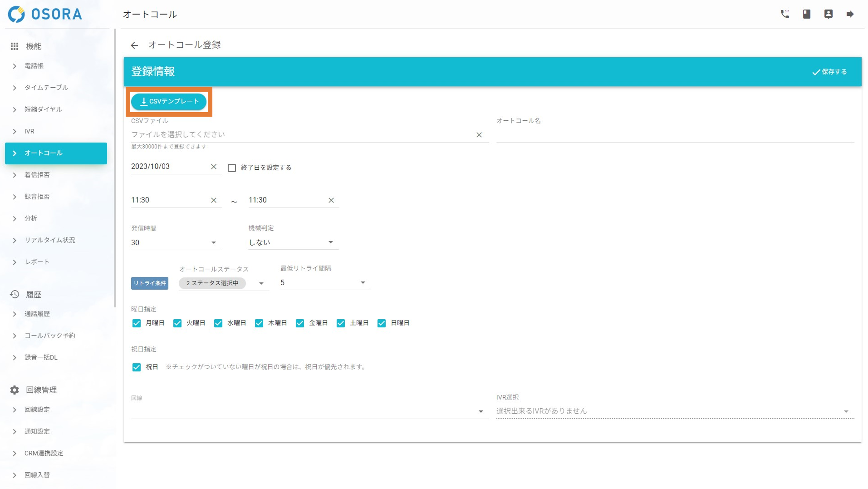This screenshot has height=489, width=868.
Task: Click 保存する to save registration
Action: pyautogui.click(x=829, y=72)
